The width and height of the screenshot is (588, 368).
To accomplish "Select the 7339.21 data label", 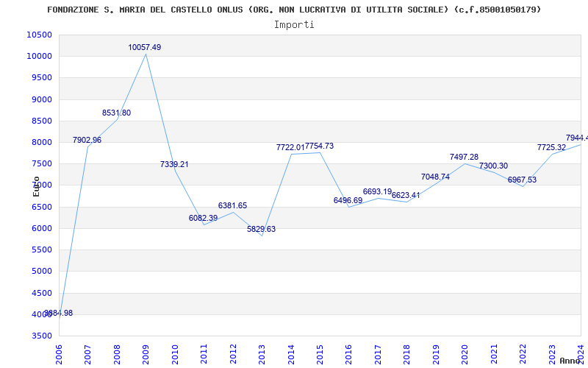I will [x=174, y=164].
